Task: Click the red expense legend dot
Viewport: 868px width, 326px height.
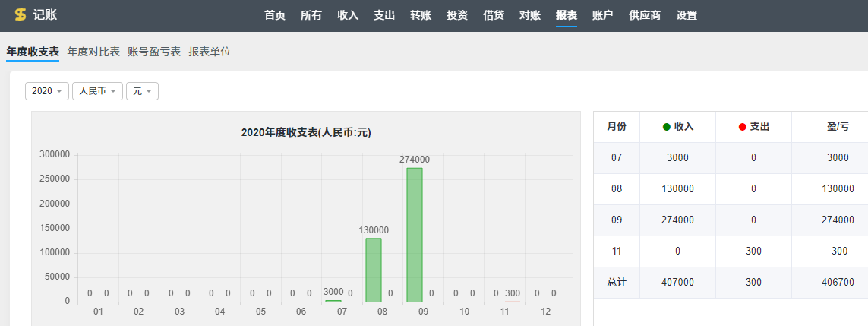Action: pyautogui.click(x=742, y=127)
